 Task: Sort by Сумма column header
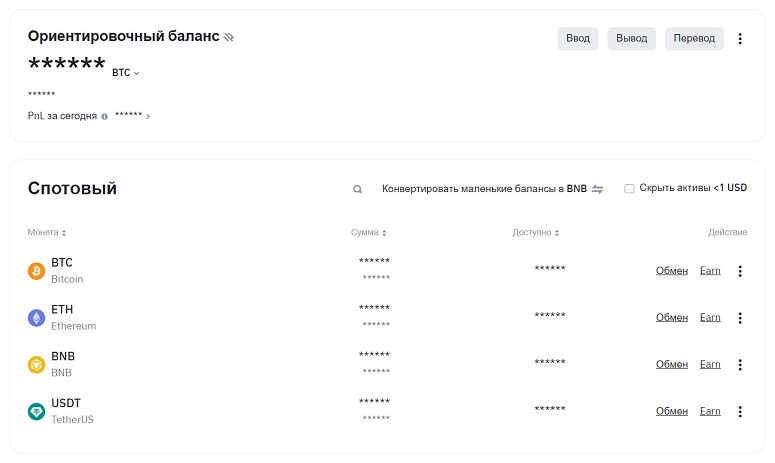click(x=368, y=232)
